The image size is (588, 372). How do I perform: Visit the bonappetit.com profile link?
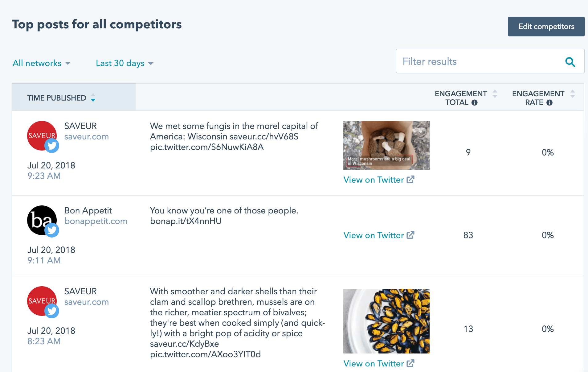96,221
